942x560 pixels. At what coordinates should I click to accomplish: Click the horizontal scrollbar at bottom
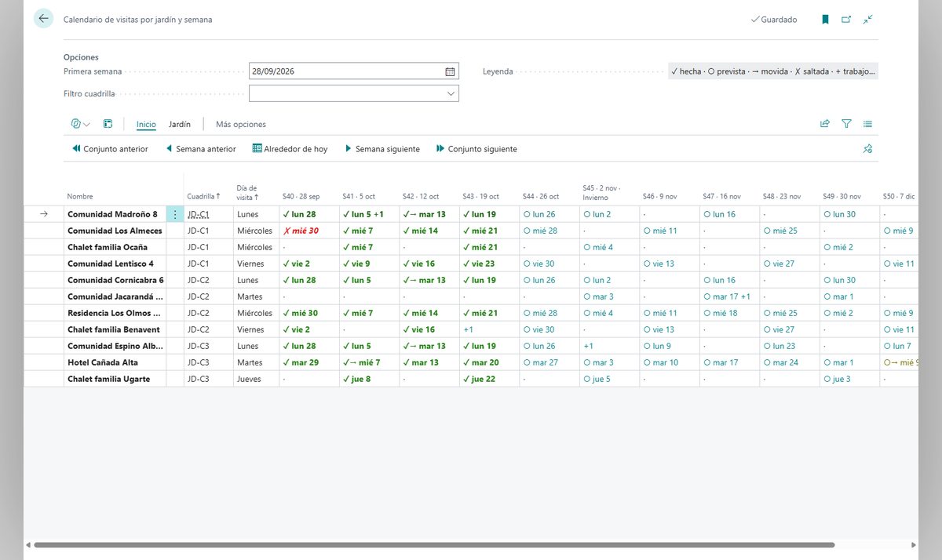tap(434, 545)
